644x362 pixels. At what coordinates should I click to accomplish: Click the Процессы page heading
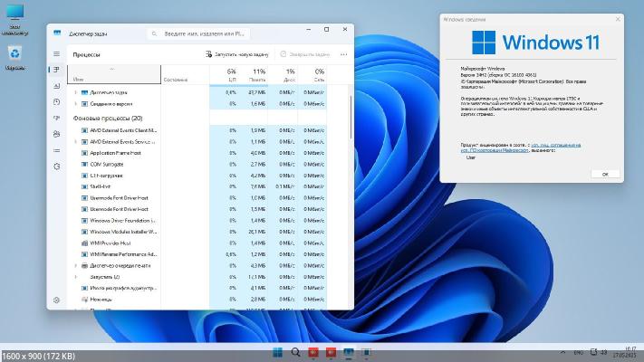(x=86, y=54)
